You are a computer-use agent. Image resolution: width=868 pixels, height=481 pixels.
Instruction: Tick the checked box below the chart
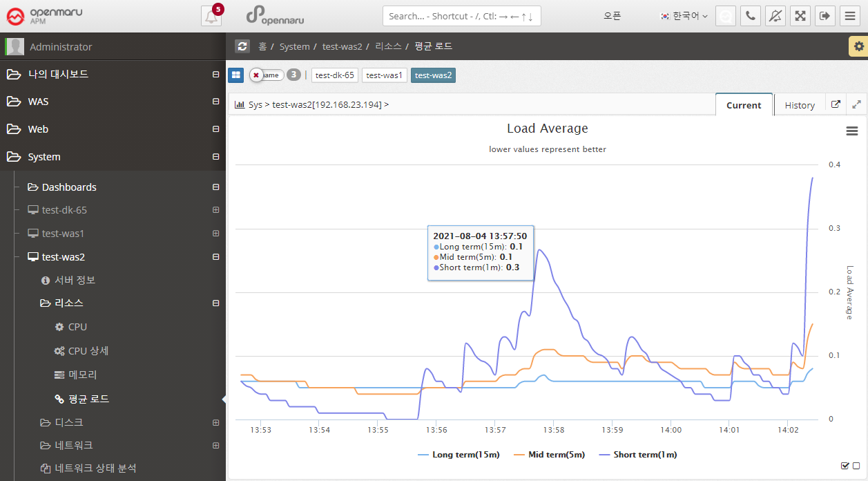tap(845, 466)
